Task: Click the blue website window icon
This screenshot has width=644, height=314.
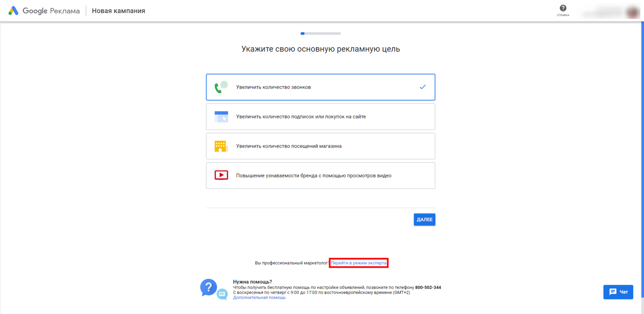Action: pos(221,117)
